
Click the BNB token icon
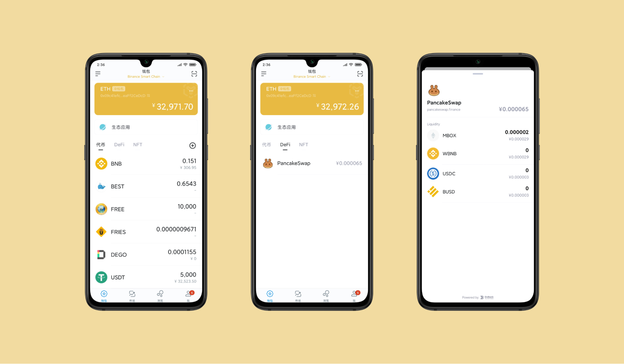[x=101, y=164]
